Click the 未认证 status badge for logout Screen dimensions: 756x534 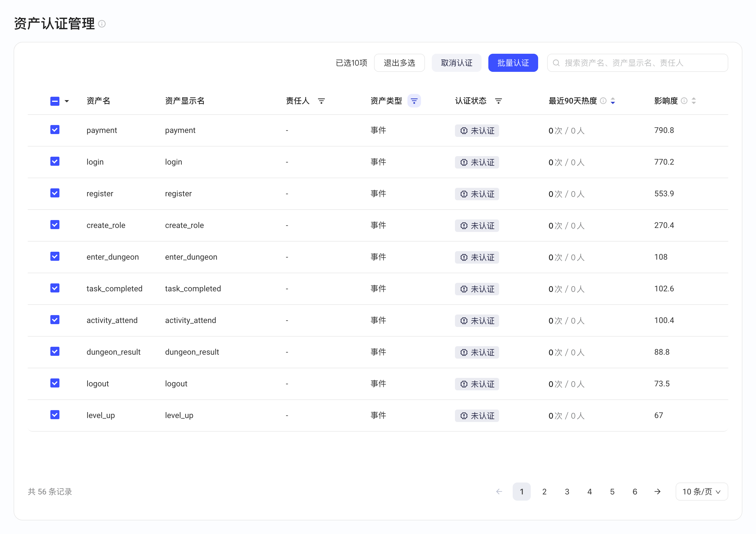point(477,384)
